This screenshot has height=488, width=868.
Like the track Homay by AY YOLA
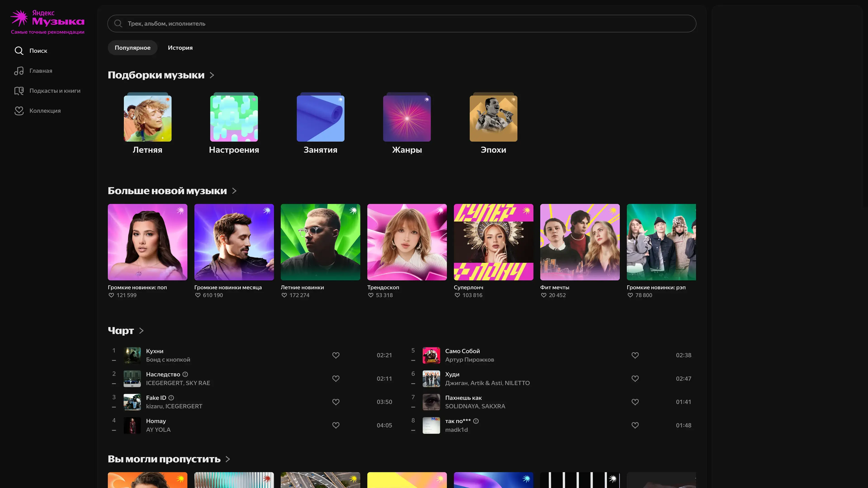point(336,425)
